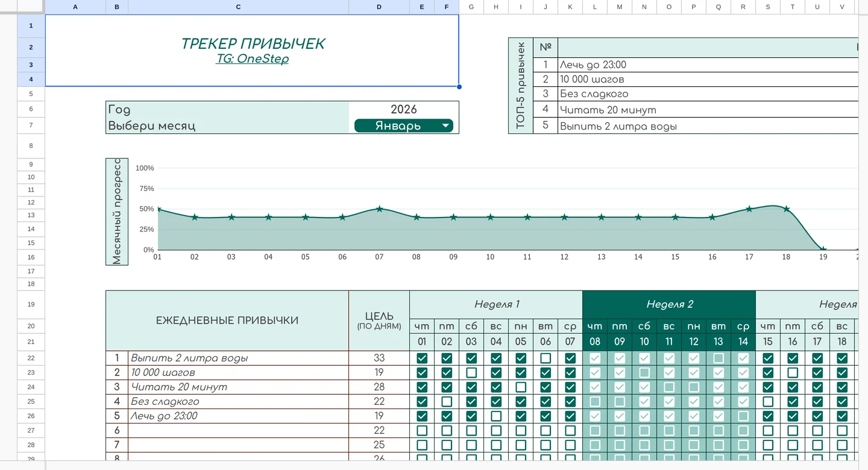Click the № header in top-5 table
868x470 pixels.
click(546, 48)
